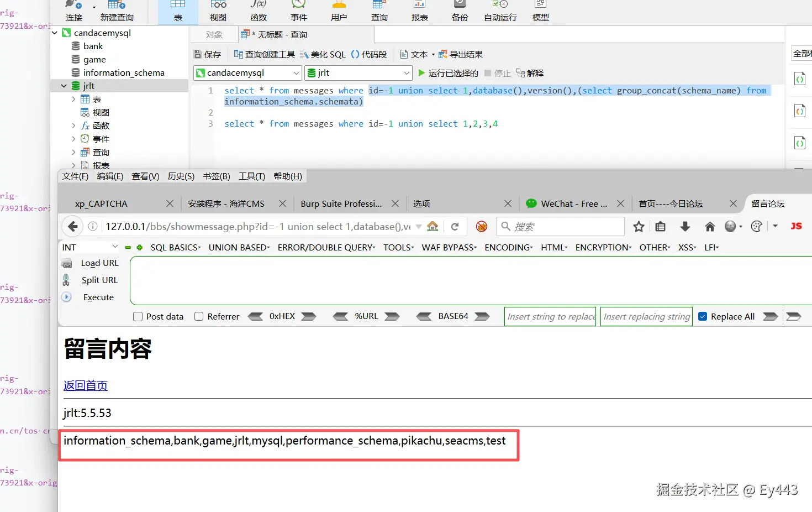Image resolution: width=812 pixels, height=512 pixels.
Task: Click 导出结果 to export results
Action: (461, 54)
